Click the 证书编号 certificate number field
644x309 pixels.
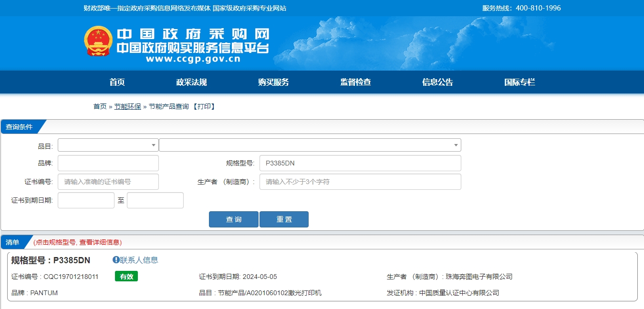(108, 182)
